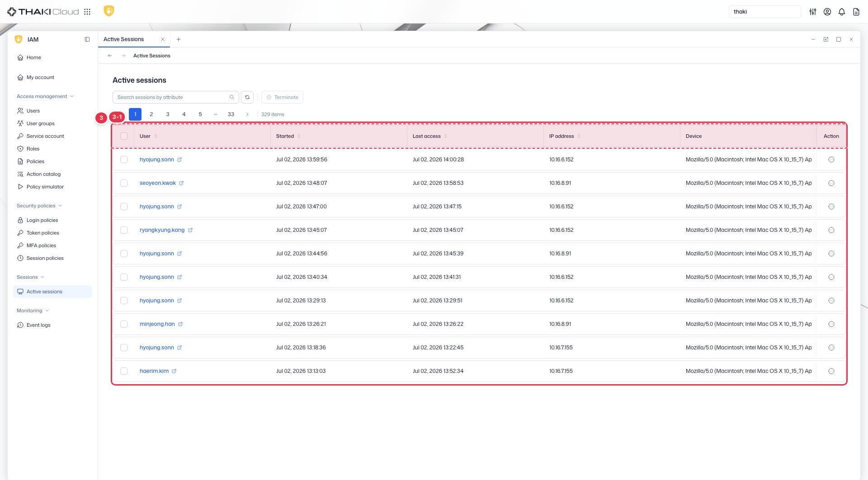This screenshot has height=480, width=868.
Task: Open the notifications bell
Action: [x=842, y=12]
